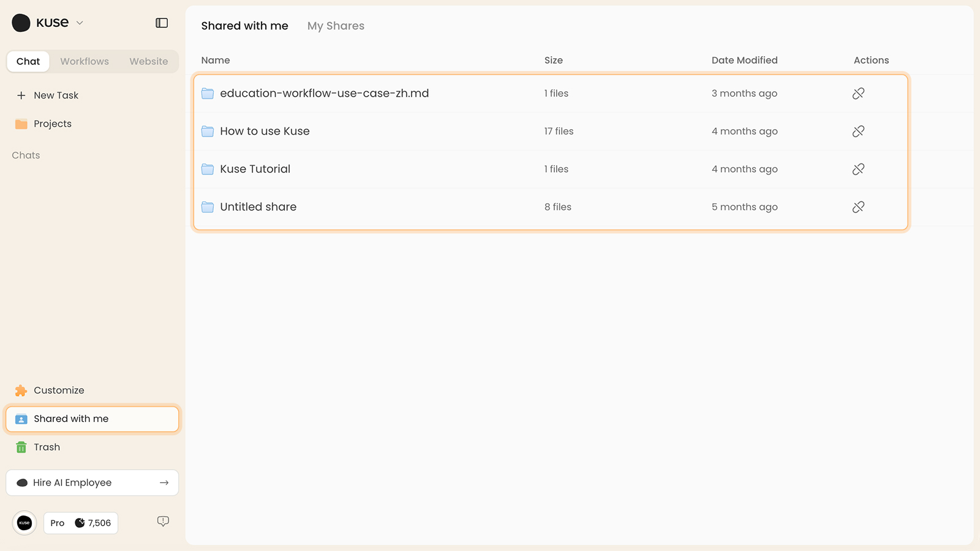This screenshot has height=551, width=980.
Task: Click the unlink icon for Kuse Tutorial
Action: [859, 170]
